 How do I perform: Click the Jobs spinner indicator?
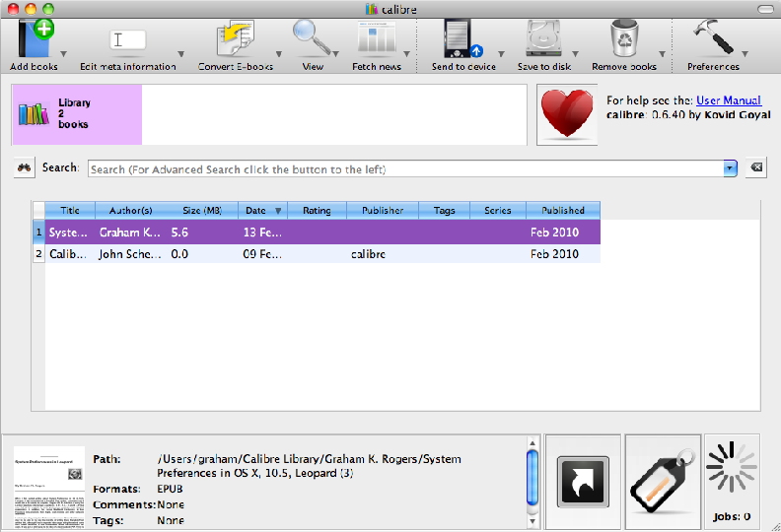[x=732, y=467]
